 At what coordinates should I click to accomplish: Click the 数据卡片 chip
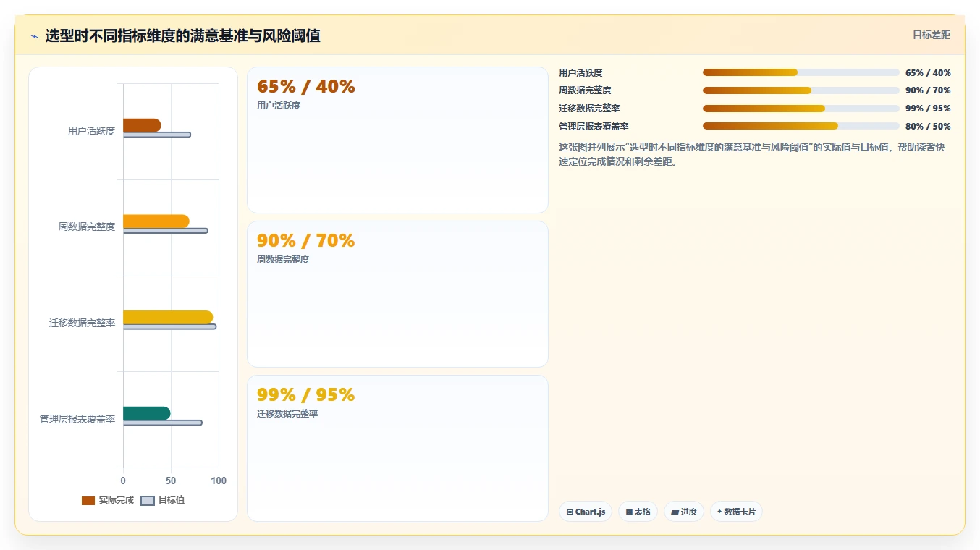tap(736, 512)
